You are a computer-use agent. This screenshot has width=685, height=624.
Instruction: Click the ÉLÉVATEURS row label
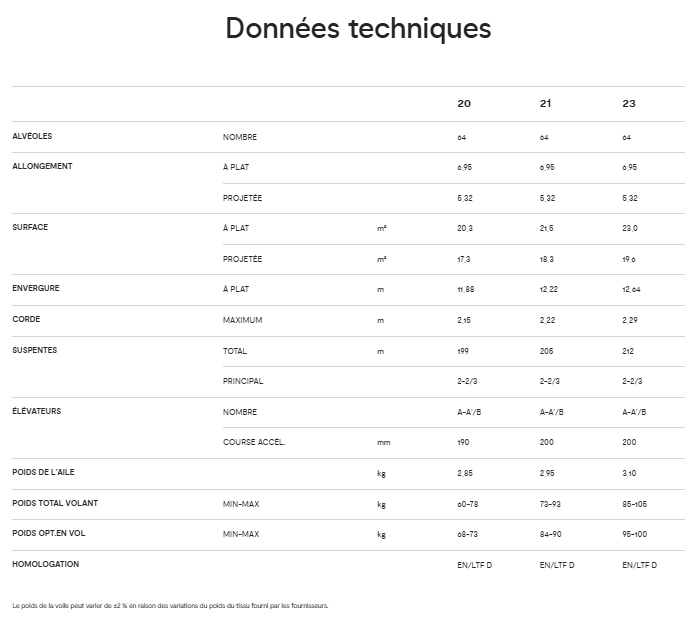pos(36,411)
